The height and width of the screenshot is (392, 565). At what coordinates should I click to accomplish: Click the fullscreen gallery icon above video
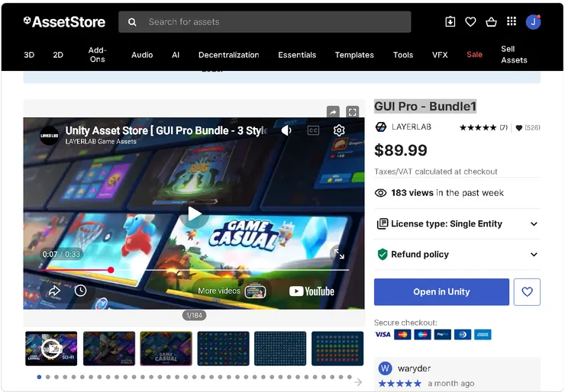coord(353,112)
